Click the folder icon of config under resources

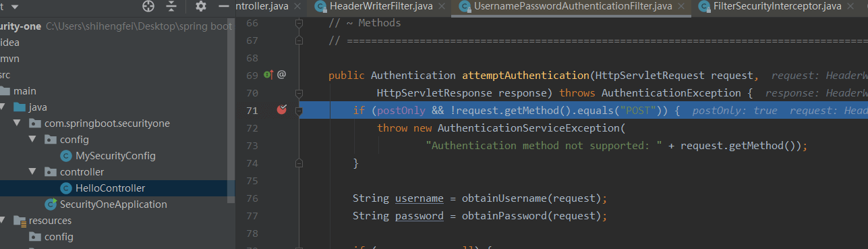34,237
